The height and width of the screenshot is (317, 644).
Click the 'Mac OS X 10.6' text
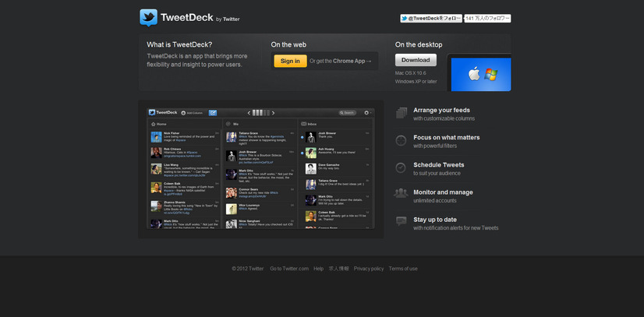pyautogui.click(x=410, y=73)
